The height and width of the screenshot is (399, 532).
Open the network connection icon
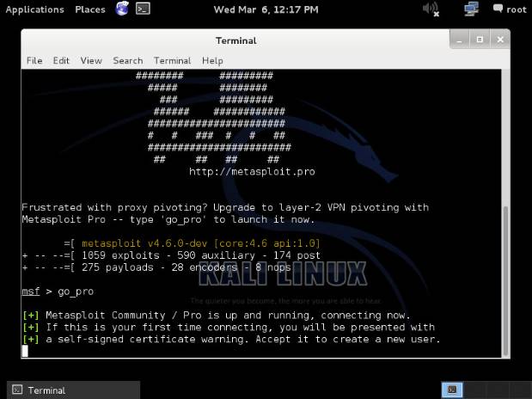click(471, 9)
